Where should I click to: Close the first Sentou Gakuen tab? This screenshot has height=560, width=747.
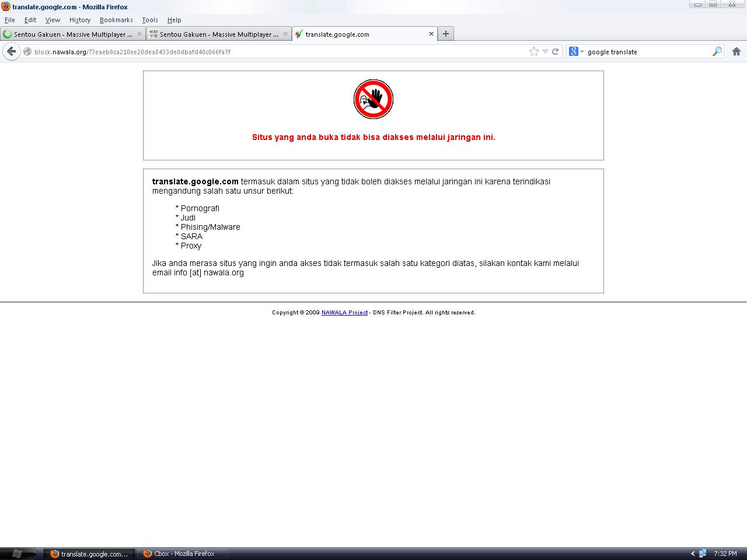[x=139, y=34]
